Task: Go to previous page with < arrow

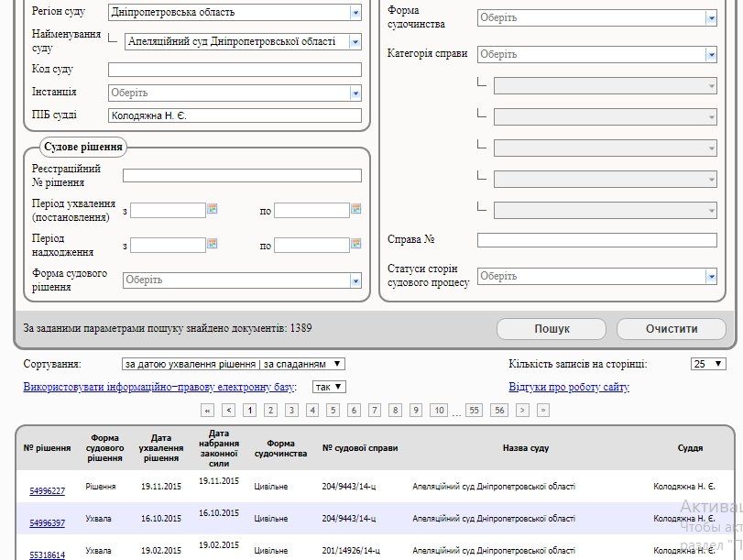Action: point(229,411)
